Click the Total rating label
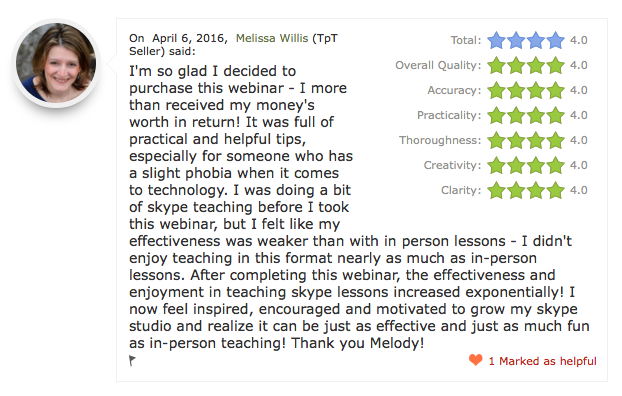Viewport: 622px width, 396px height. pyautogui.click(x=466, y=40)
